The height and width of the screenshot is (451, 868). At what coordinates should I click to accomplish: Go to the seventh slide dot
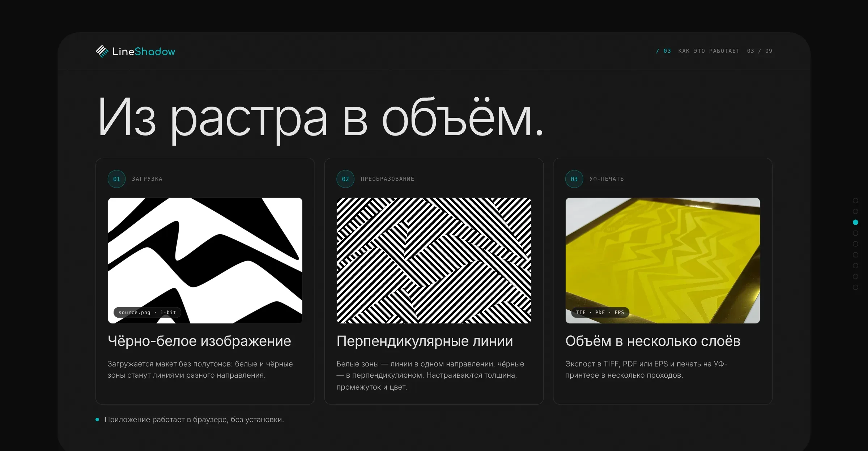[855, 266]
